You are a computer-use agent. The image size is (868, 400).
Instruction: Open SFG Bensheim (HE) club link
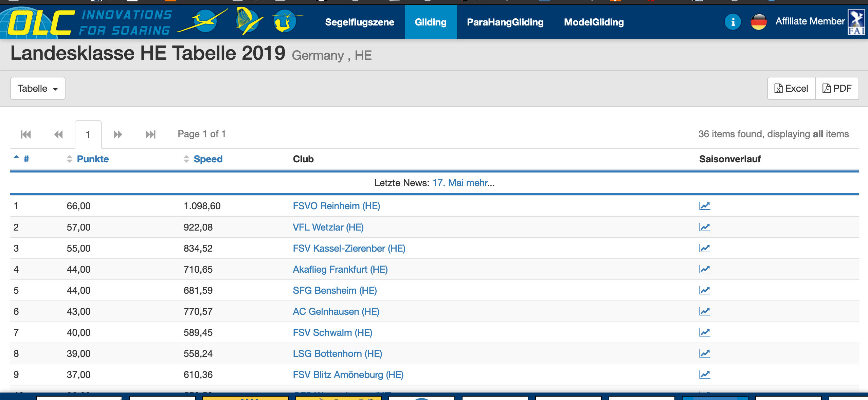coord(335,290)
